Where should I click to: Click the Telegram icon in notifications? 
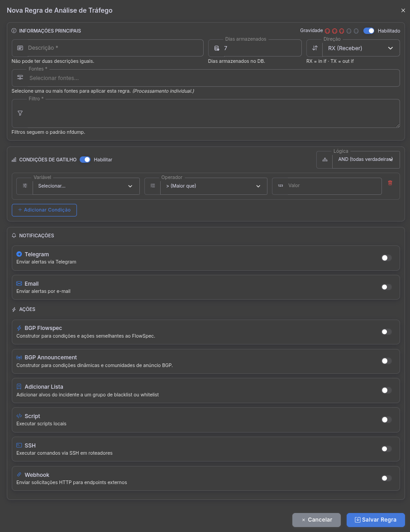click(x=19, y=254)
